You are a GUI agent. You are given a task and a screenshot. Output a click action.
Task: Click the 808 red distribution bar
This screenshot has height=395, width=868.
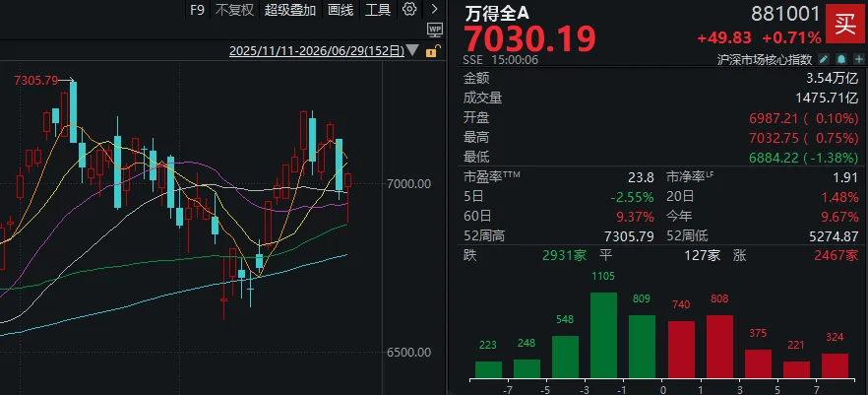[x=719, y=347]
